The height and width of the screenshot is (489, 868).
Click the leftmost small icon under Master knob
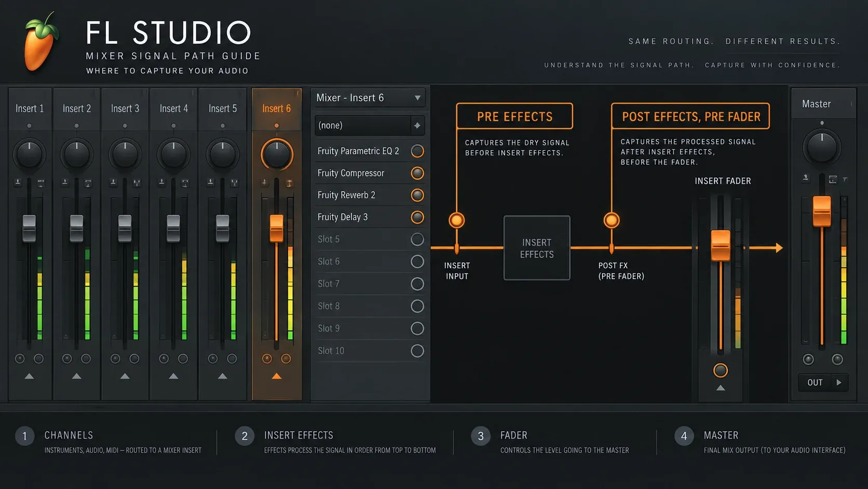coord(806,178)
